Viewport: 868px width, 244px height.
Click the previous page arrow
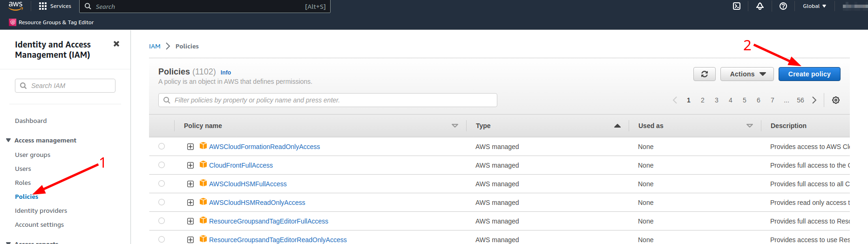coord(675,100)
